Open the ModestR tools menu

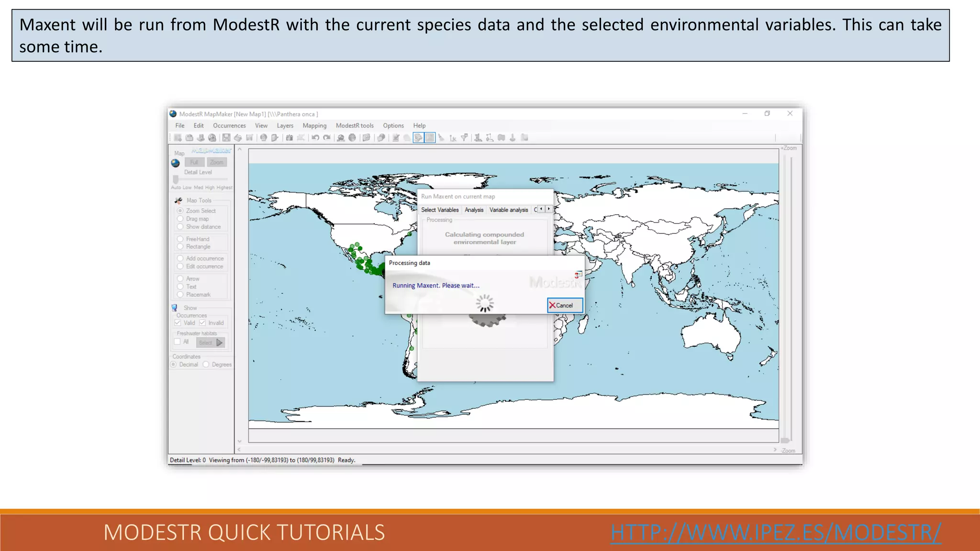click(355, 125)
